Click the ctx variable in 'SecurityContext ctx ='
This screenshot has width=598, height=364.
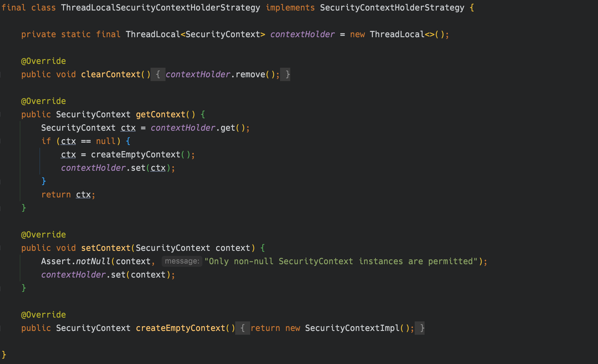[x=128, y=128]
